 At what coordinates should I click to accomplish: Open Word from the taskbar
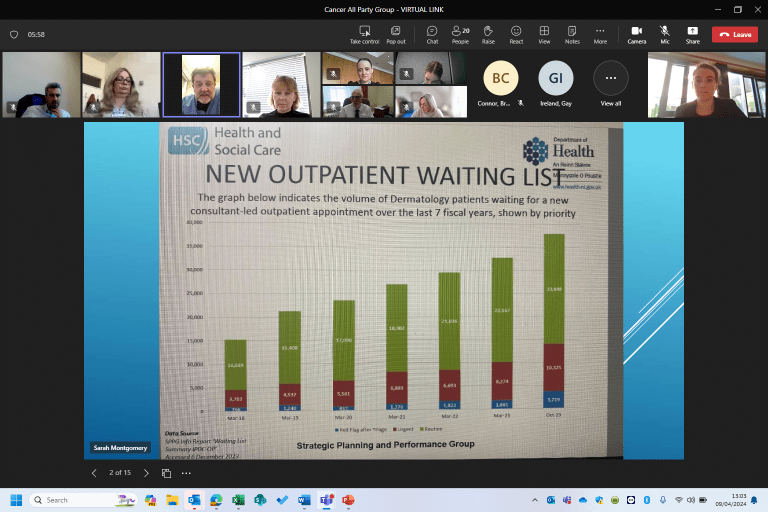(304, 500)
